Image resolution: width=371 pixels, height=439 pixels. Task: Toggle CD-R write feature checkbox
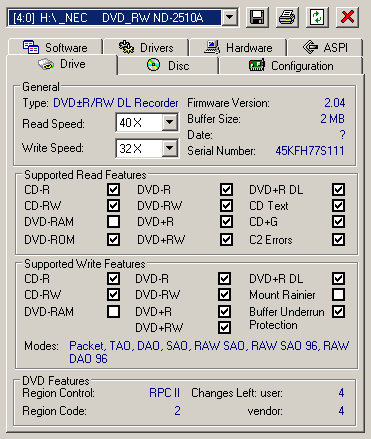pos(113,278)
